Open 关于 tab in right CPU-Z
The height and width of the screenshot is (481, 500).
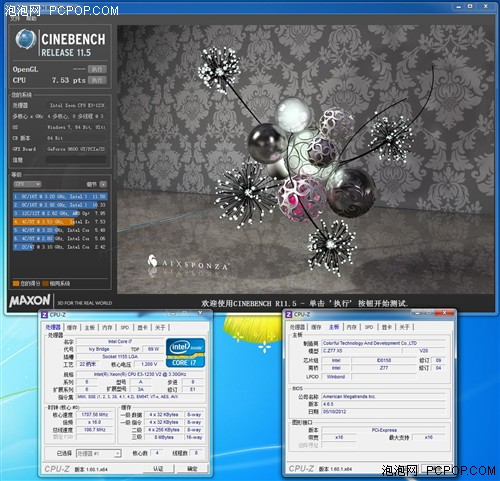404,327
